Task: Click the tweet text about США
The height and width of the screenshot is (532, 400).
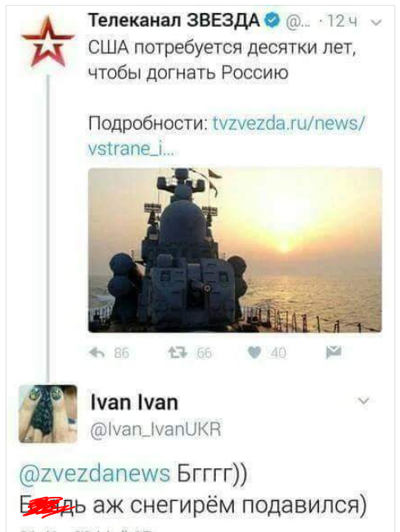Action: (x=222, y=60)
